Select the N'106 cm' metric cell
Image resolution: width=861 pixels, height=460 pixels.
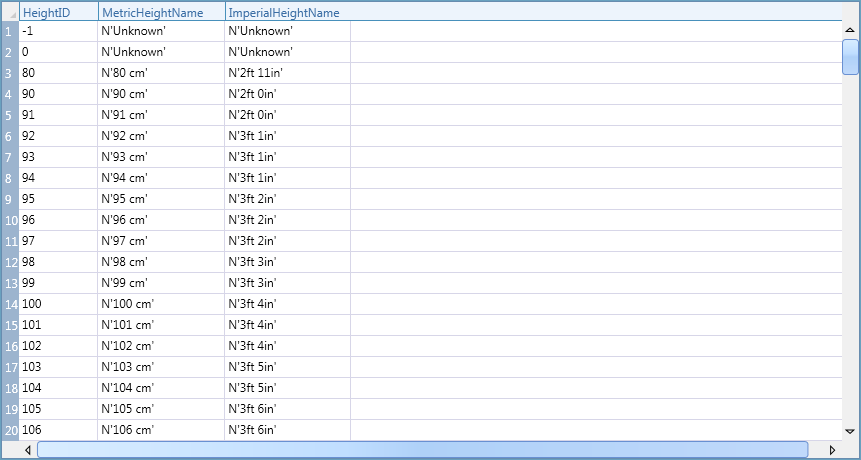tap(161, 430)
